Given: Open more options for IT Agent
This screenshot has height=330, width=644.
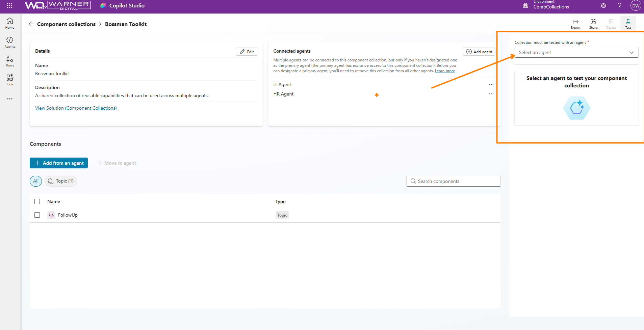Looking at the screenshot, I should pos(491,84).
